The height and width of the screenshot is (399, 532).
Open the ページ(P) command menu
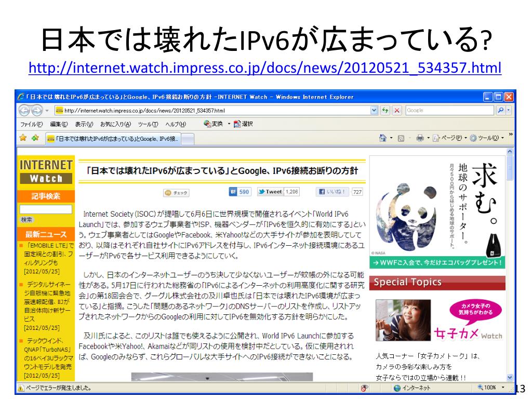(450, 138)
